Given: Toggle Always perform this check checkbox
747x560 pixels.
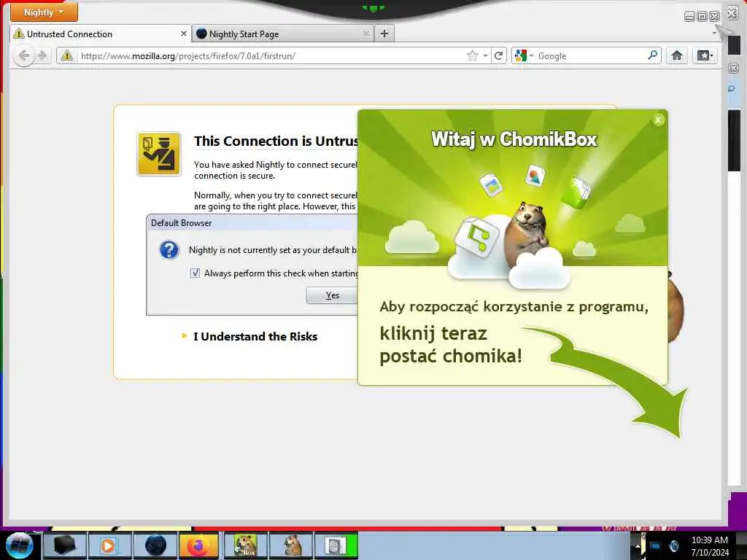Looking at the screenshot, I should 196,273.
